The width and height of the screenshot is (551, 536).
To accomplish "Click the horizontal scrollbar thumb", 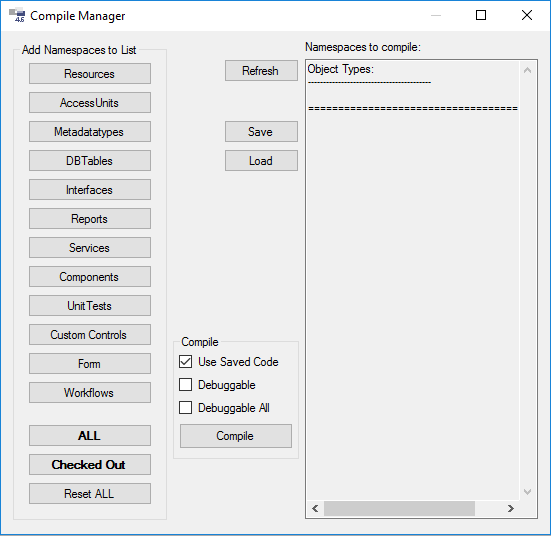I will 399,508.
